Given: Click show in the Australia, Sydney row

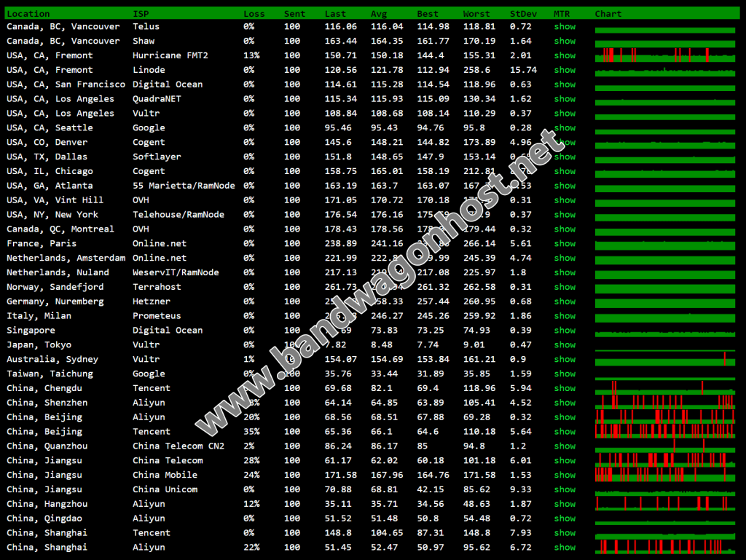Looking at the screenshot, I should (565, 360).
